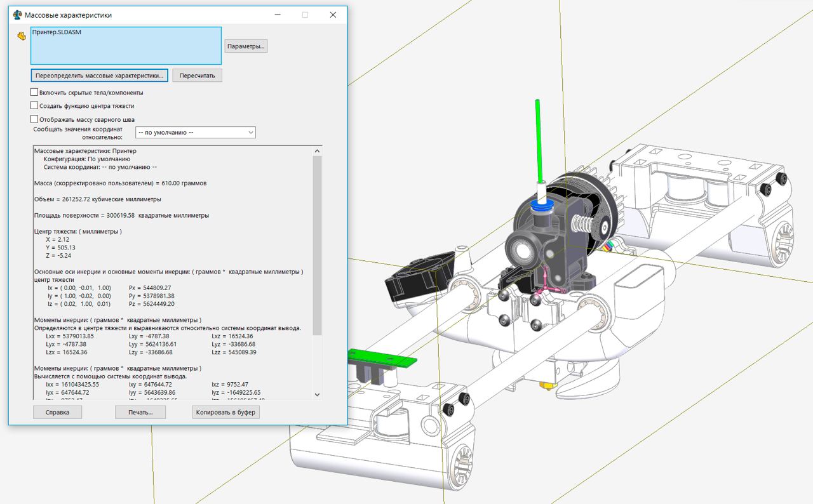Click inertia value 'Lzz = 545089.39'
This screenshot has width=813, height=504.
coord(234,352)
